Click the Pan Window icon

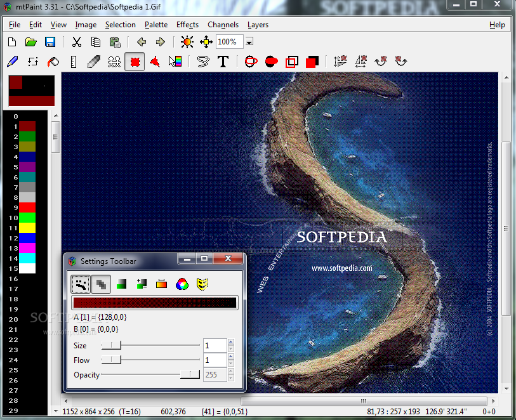[x=206, y=42]
